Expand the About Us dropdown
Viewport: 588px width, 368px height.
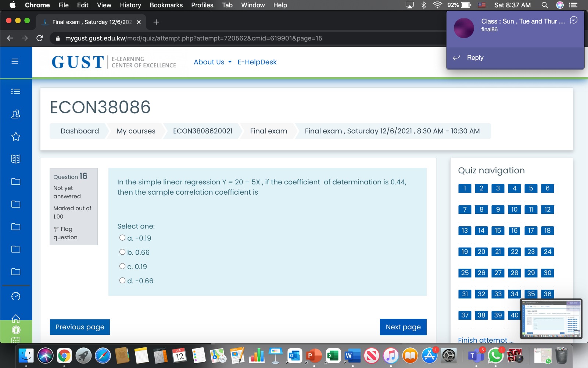212,62
